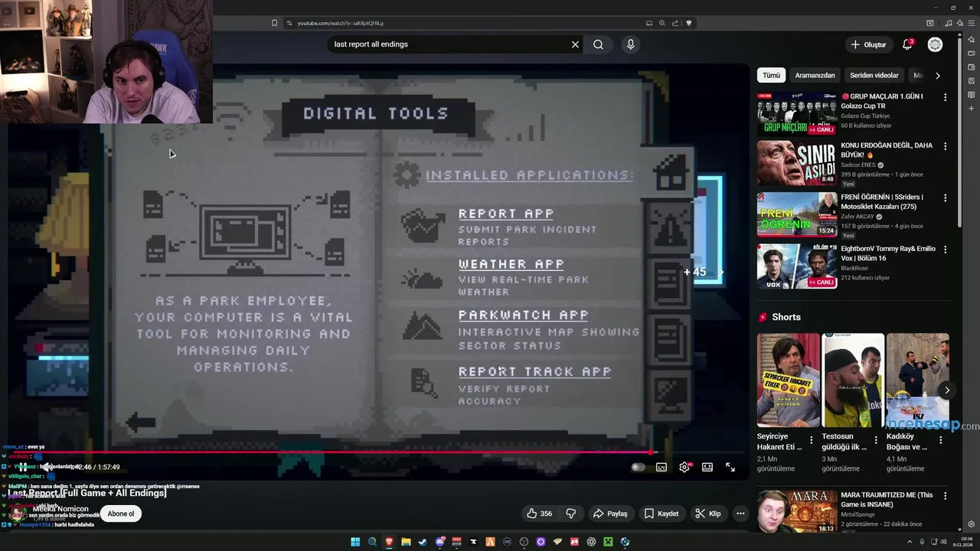The image size is (980, 551).
Task: Open File Explorer from taskbar
Action: point(406,542)
